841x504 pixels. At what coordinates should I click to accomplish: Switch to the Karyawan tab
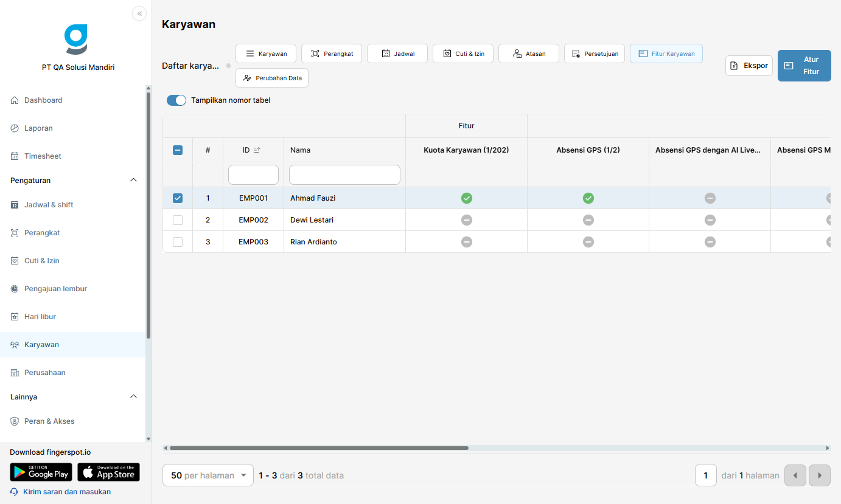(266, 54)
